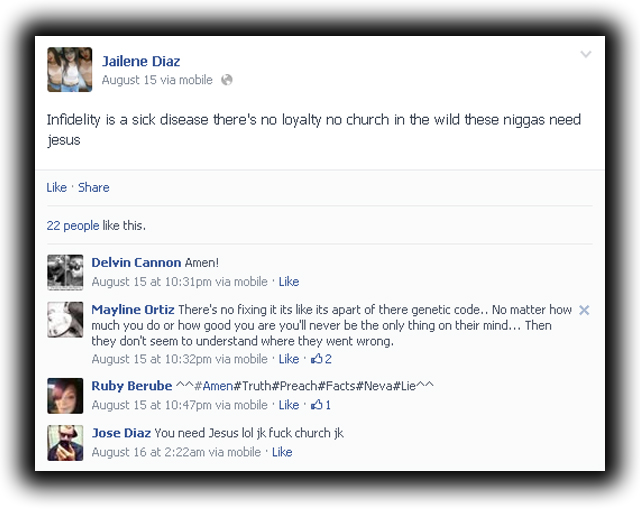View the 22 people who liked

click(x=73, y=225)
